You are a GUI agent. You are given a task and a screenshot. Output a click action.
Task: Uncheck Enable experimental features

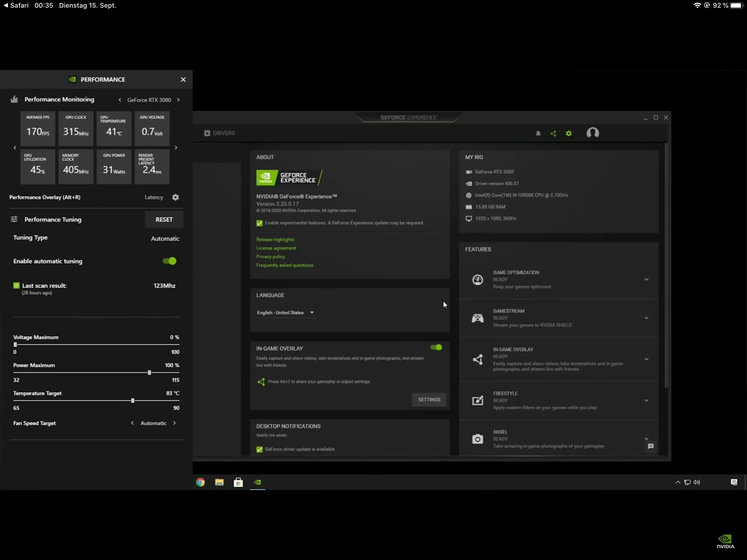click(x=259, y=223)
